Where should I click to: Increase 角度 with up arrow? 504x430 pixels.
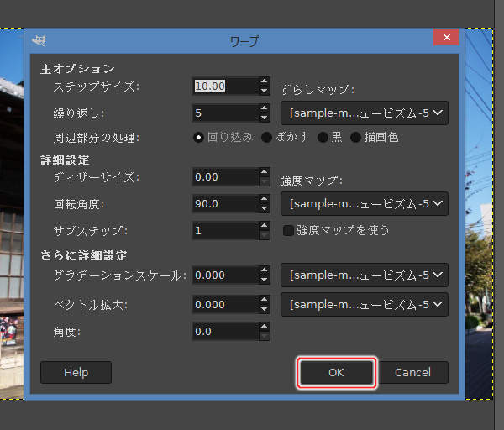265,327
